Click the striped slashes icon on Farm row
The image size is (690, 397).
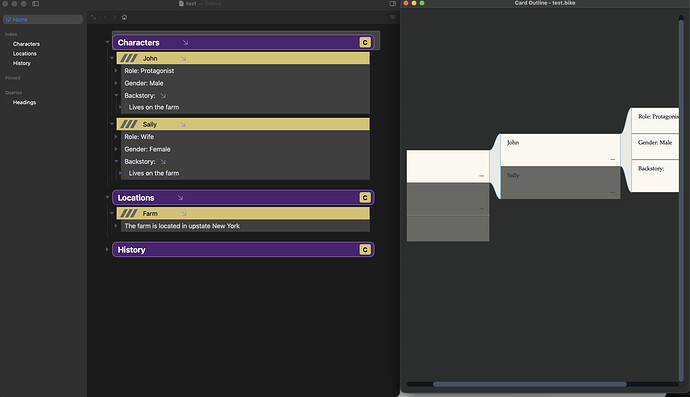pos(129,213)
